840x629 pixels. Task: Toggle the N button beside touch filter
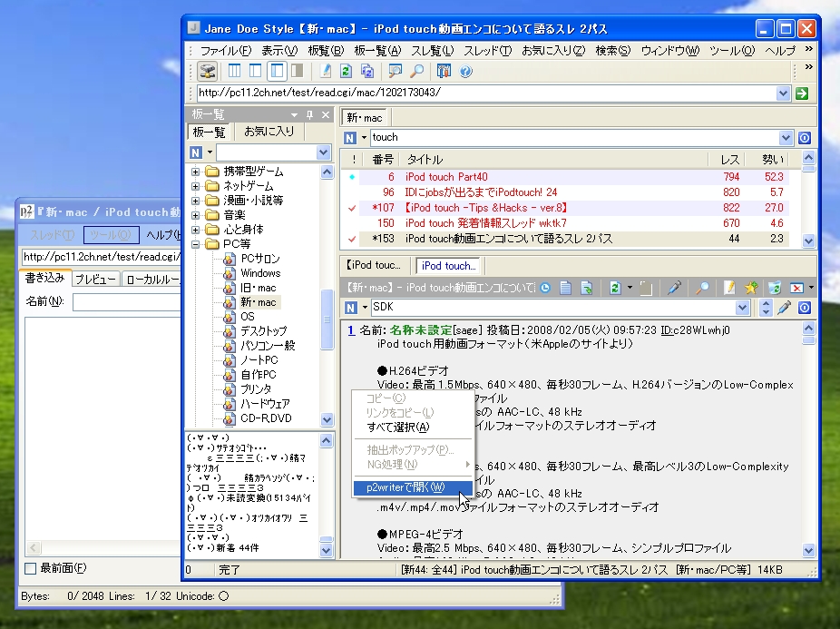[x=350, y=138]
